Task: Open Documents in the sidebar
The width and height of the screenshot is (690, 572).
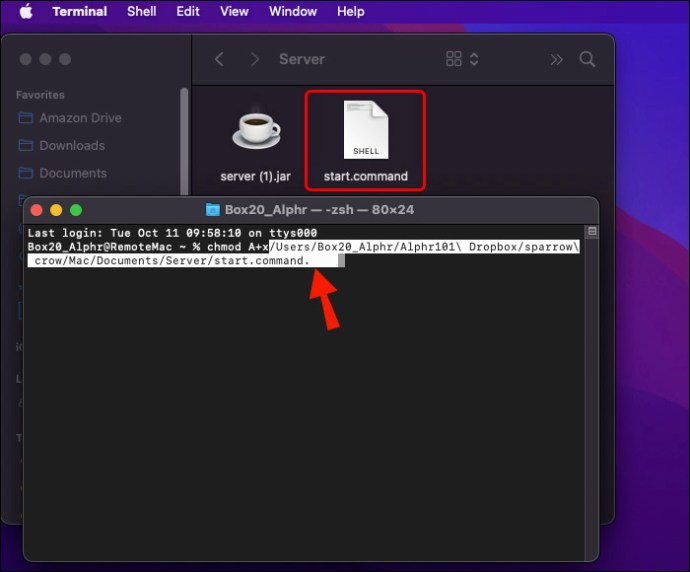Action: pyautogui.click(x=62, y=173)
